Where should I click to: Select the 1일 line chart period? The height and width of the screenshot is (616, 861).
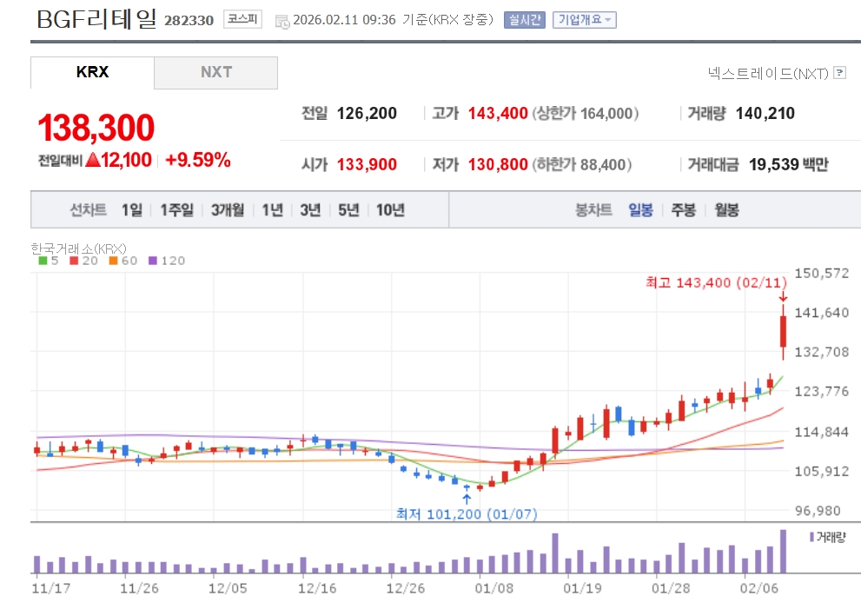point(132,209)
